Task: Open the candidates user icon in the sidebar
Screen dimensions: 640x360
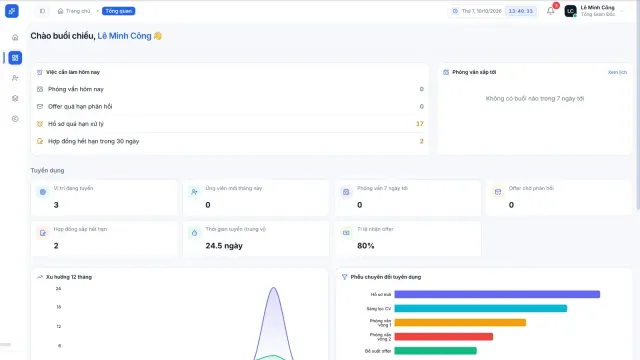Action: click(x=15, y=78)
